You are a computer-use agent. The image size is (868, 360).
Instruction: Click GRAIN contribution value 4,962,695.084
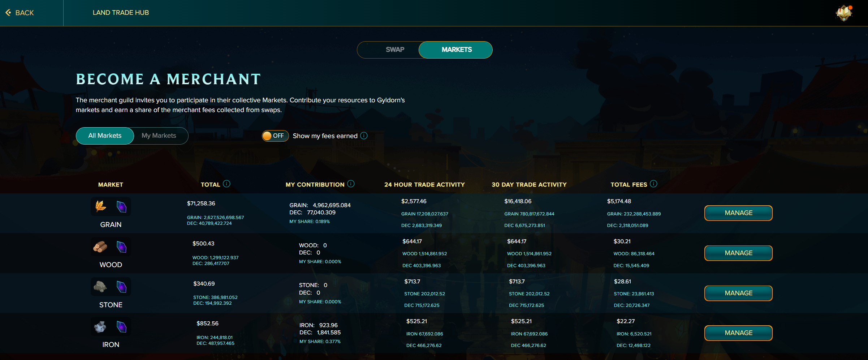click(x=332, y=205)
